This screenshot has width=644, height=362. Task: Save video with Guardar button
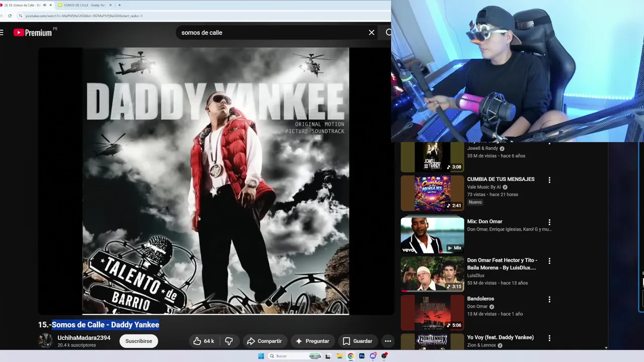point(357,341)
